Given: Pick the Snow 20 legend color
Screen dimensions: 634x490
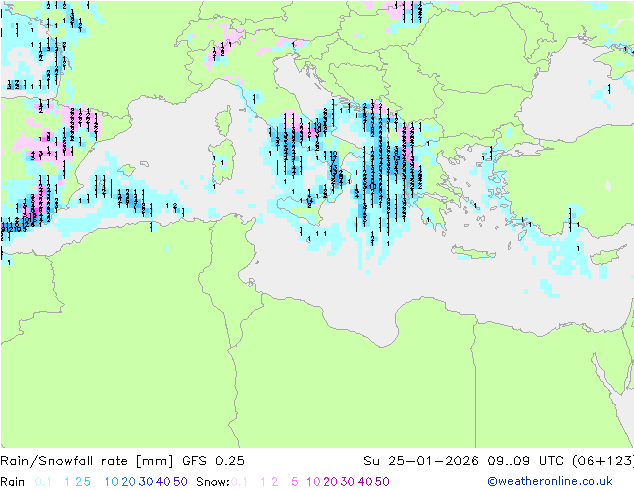Looking at the screenshot, I should tap(330, 482).
